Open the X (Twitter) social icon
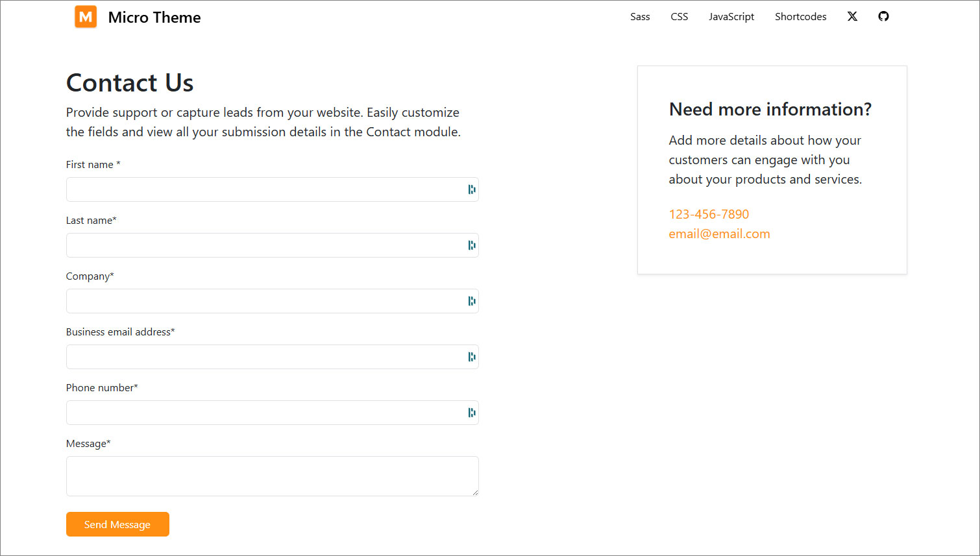The width and height of the screenshot is (980, 556). [852, 17]
